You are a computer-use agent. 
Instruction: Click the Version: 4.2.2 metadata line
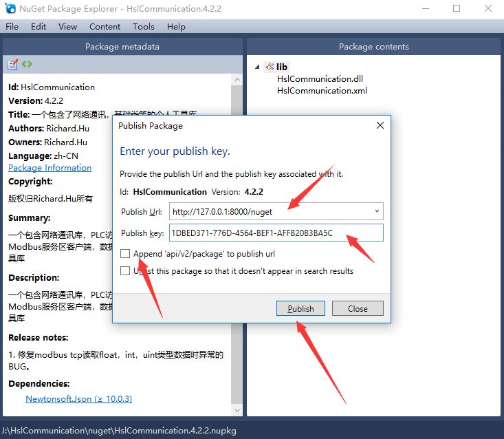(36, 101)
